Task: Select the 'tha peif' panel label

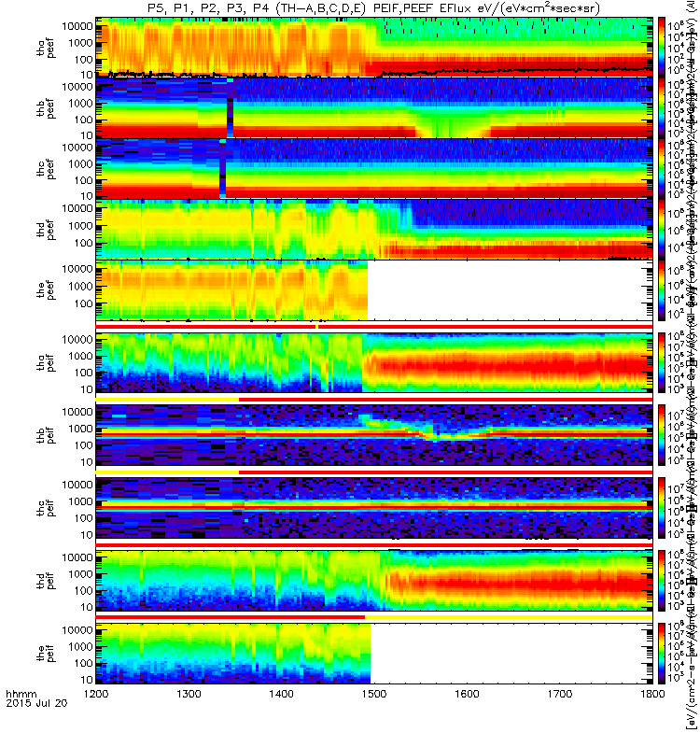Action: [46, 362]
